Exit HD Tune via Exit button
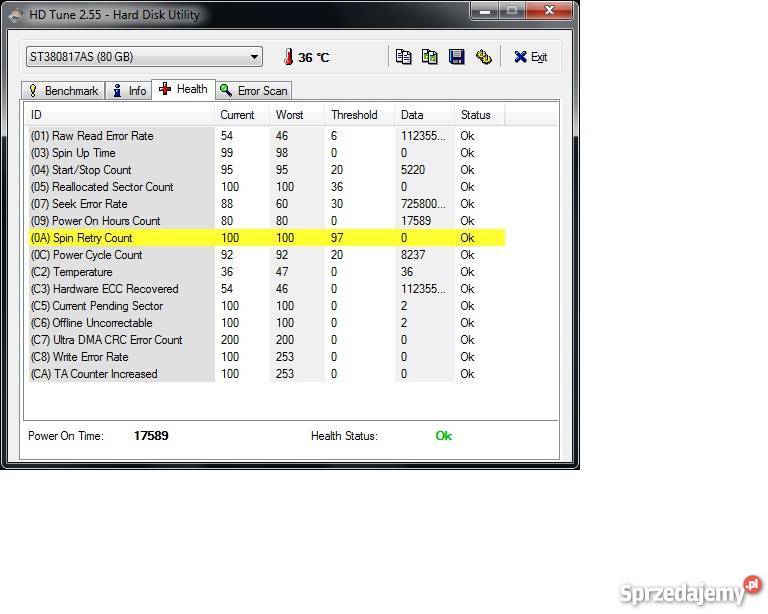Viewport: 768px width, 614px height. coord(531,57)
